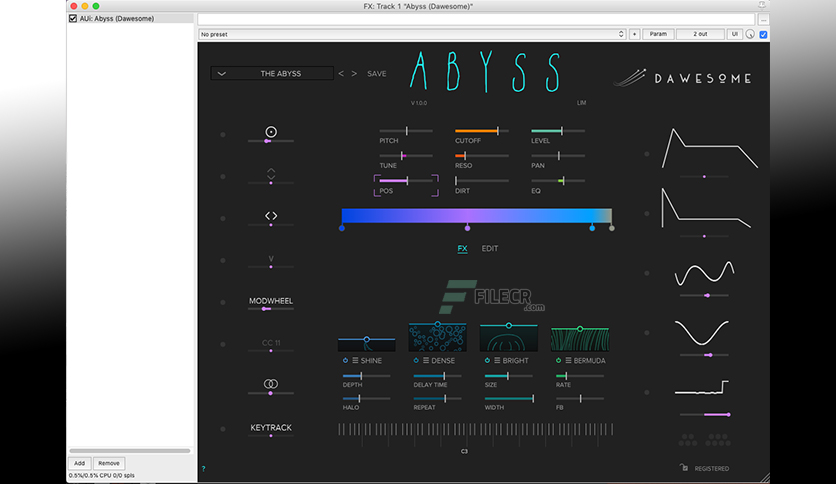Screen dimensions: 836x484
Task: Click the BERMUDA effect thumbnail
Action: tap(580, 339)
